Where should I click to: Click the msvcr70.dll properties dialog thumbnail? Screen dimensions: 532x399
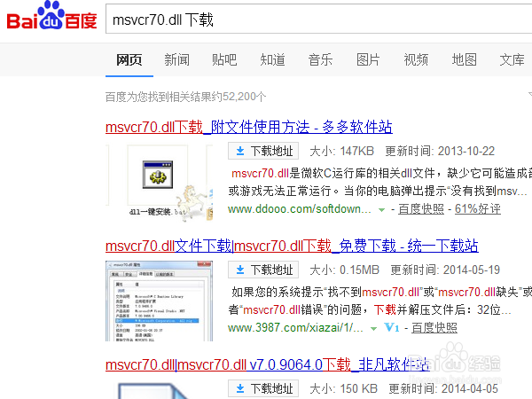pyautogui.click(x=159, y=301)
